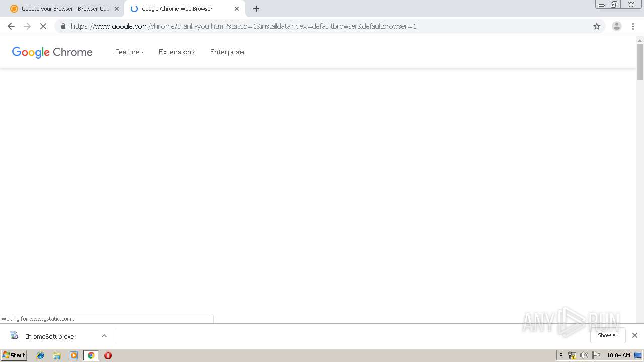Close the Update your Browser tab
The image size is (644, 362).
click(117, 9)
